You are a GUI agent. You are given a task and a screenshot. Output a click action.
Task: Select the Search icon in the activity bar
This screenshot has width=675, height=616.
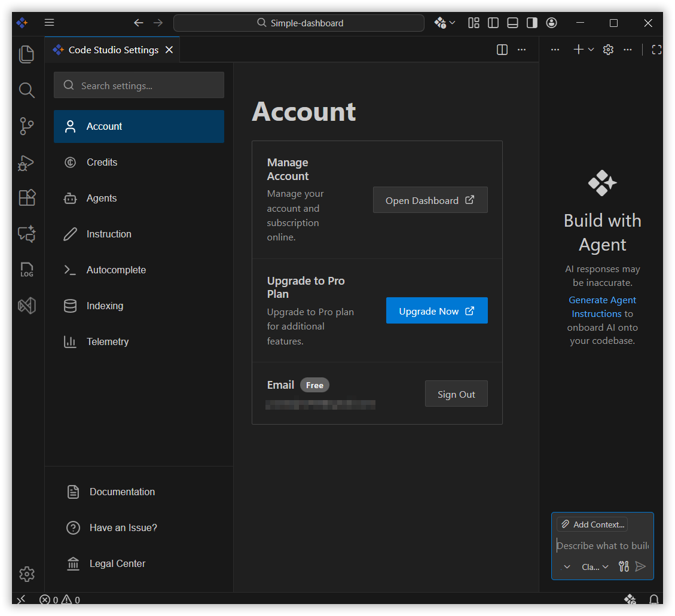tap(27, 90)
